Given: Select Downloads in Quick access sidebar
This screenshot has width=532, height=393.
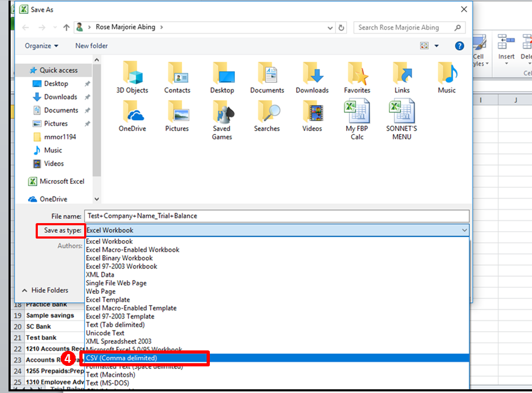Looking at the screenshot, I should tap(60, 97).
